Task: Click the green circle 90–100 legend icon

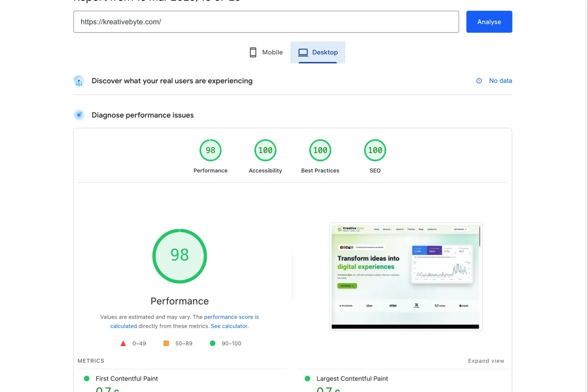Action: click(x=212, y=343)
